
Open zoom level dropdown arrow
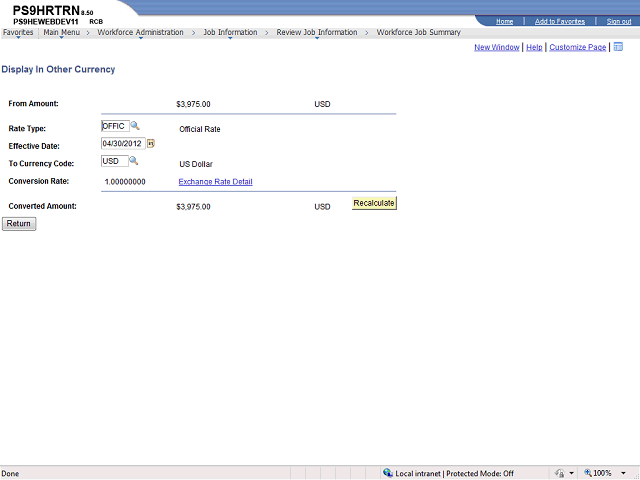pyautogui.click(x=623, y=473)
